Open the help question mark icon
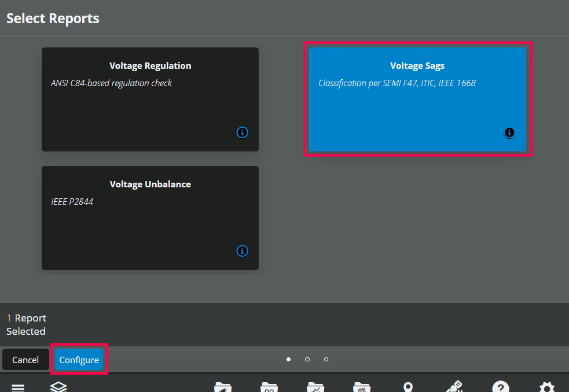This screenshot has width=569, height=392. pyautogui.click(x=501, y=387)
